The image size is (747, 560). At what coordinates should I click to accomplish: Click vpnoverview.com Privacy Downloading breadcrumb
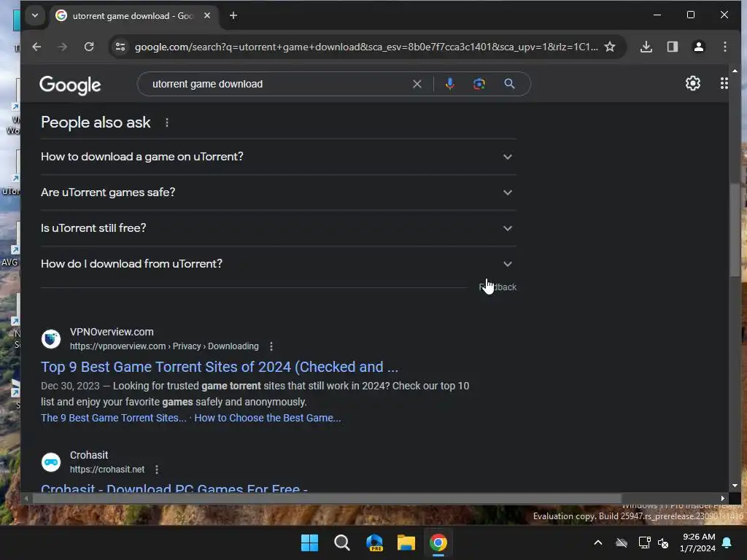(x=164, y=346)
